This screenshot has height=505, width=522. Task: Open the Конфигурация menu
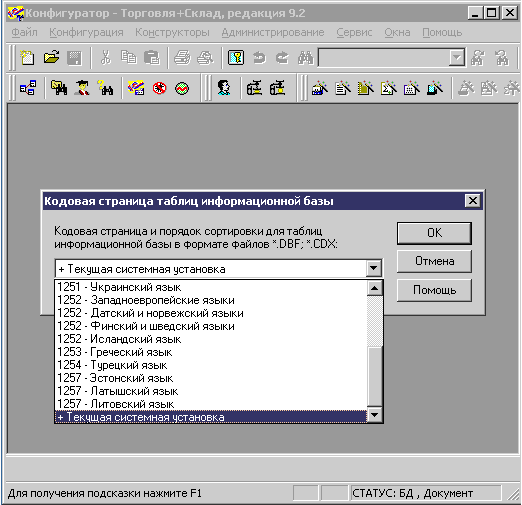click(86, 32)
